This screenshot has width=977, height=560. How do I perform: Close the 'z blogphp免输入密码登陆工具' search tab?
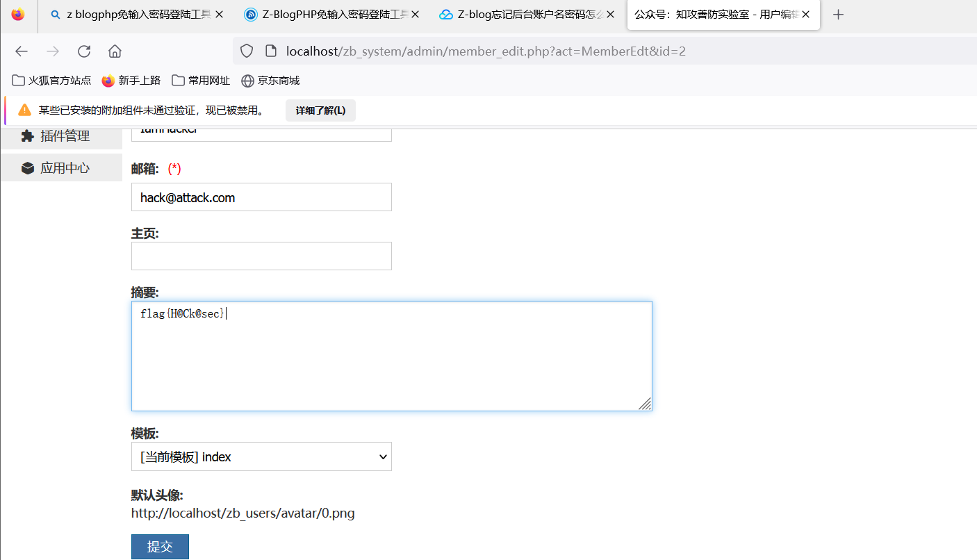(x=220, y=15)
